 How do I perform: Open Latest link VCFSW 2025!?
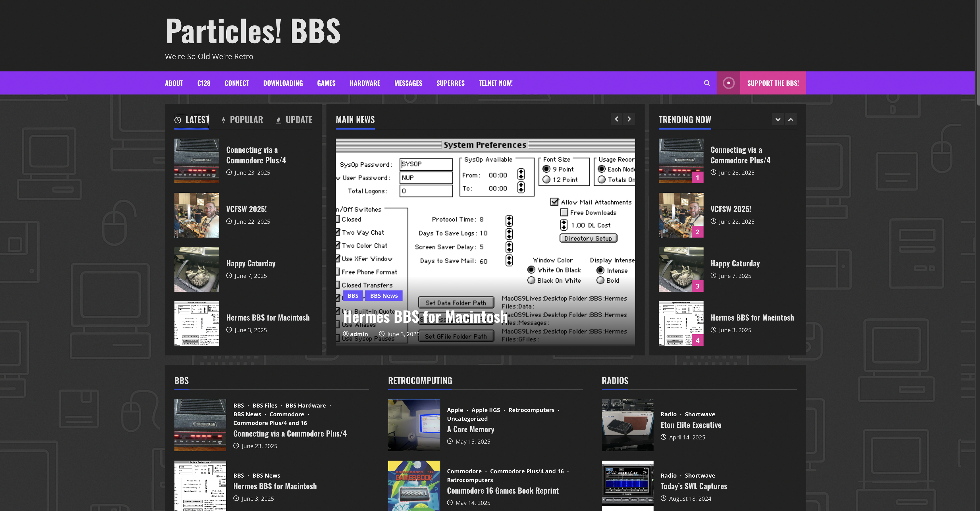click(x=246, y=209)
